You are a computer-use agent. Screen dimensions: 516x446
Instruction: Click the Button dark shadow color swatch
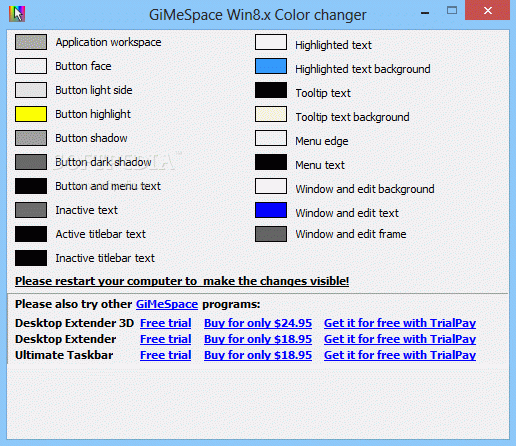31,162
